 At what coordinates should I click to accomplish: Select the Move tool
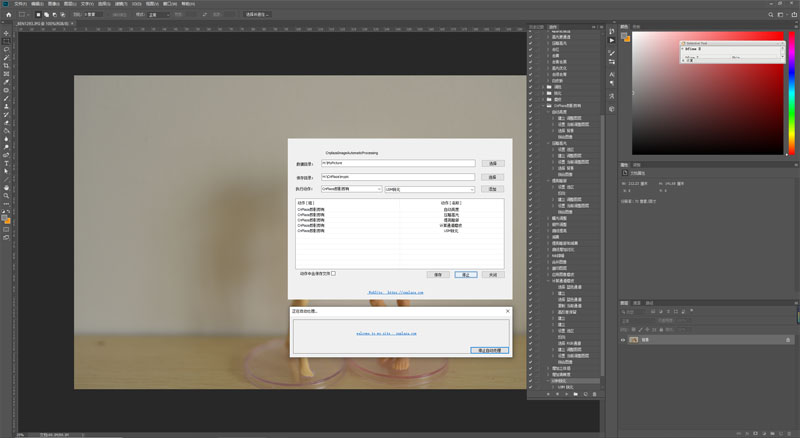7,31
